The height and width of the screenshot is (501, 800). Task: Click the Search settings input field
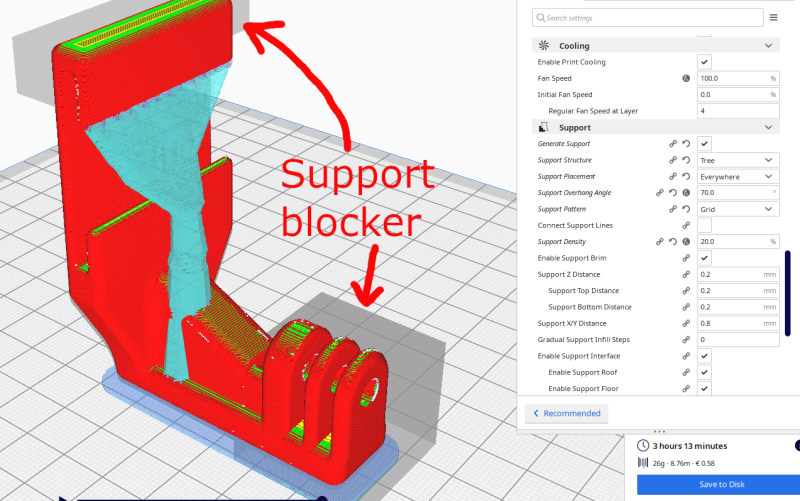[647, 18]
